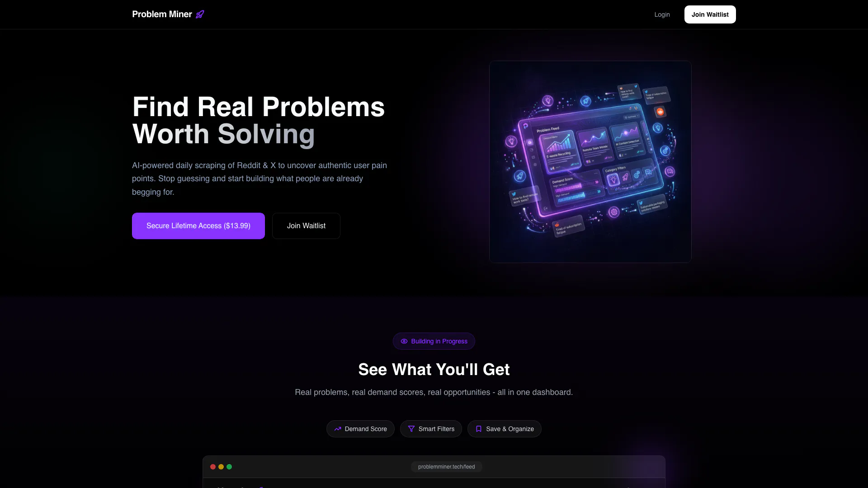Click the Problem Miner brand name
Image resolution: width=868 pixels, height=488 pixels.
point(162,14)
